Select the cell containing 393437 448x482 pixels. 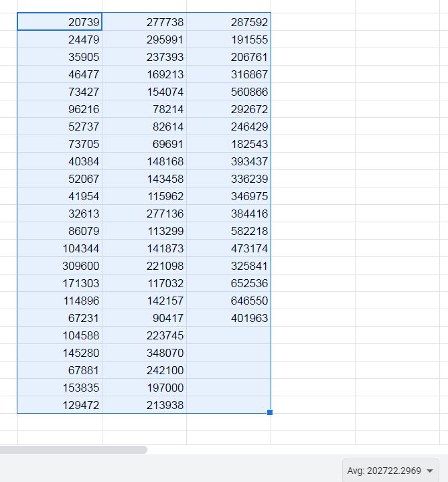point(229,161)
